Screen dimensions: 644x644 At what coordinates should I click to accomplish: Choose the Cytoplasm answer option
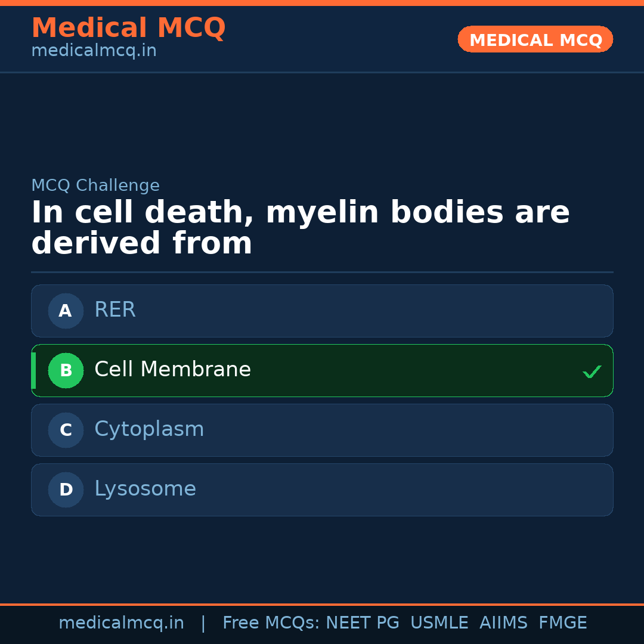pos(322,430)
